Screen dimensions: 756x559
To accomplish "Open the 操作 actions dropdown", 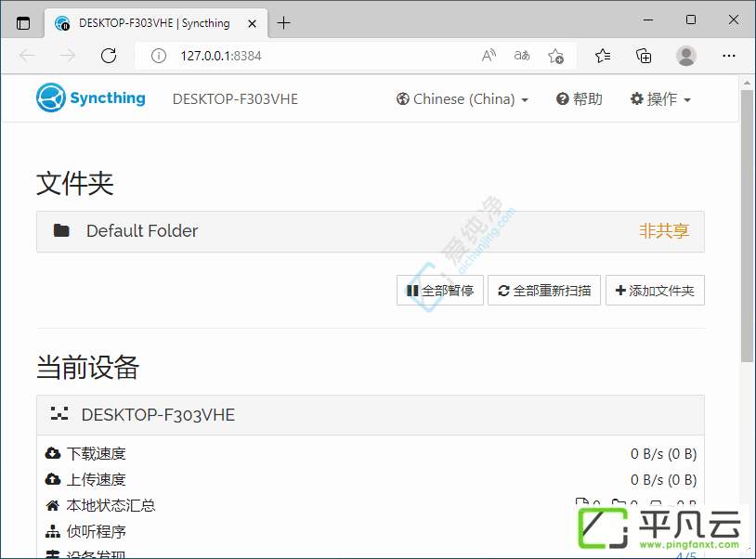I will pos(660,99).
